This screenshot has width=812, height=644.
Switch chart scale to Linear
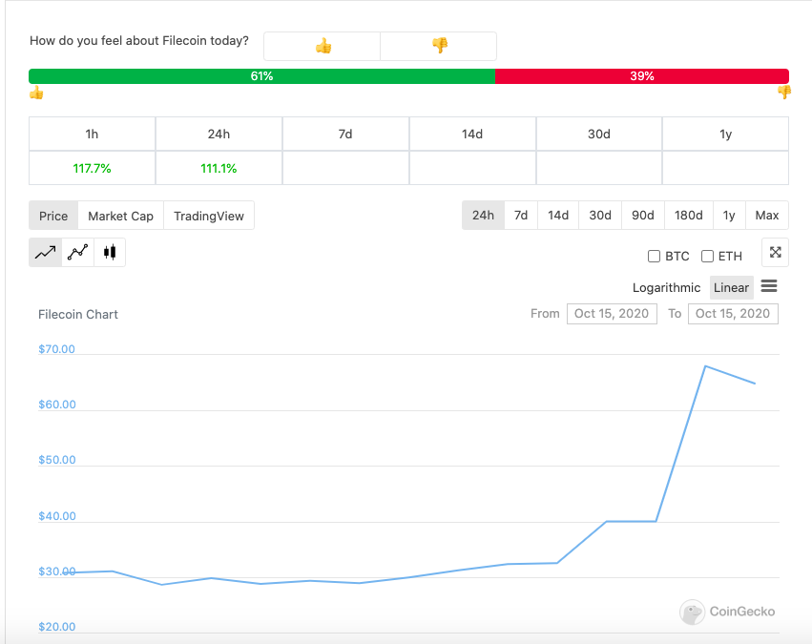[x=731, y=288]
